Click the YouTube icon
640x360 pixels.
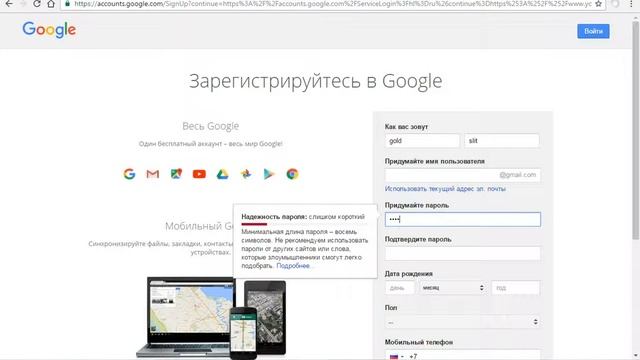click(x=199, y=174)
